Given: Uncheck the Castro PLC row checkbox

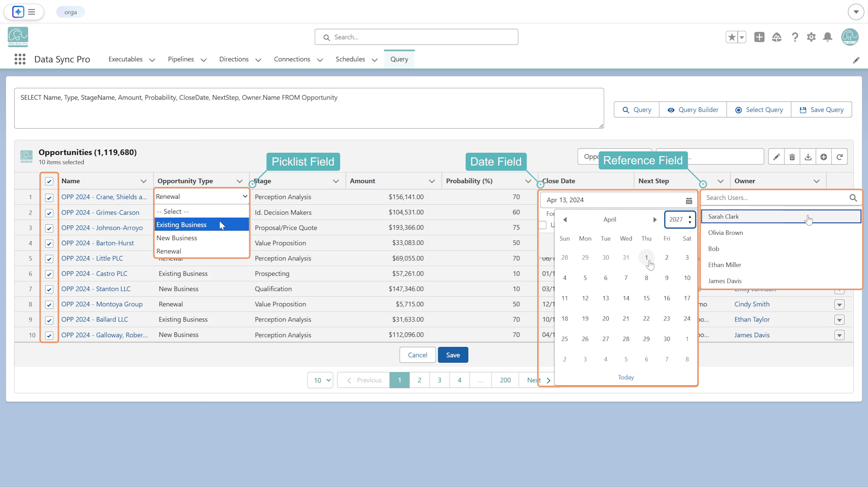Looking at the screenshot, I should pyautogui.click(x=49, y=274).
